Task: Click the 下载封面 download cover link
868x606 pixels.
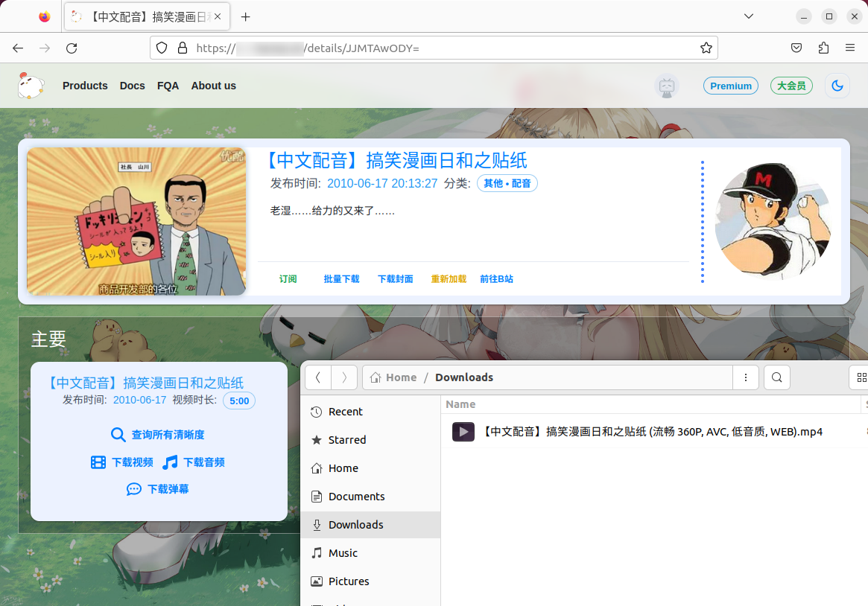Action: coord(395,278)
